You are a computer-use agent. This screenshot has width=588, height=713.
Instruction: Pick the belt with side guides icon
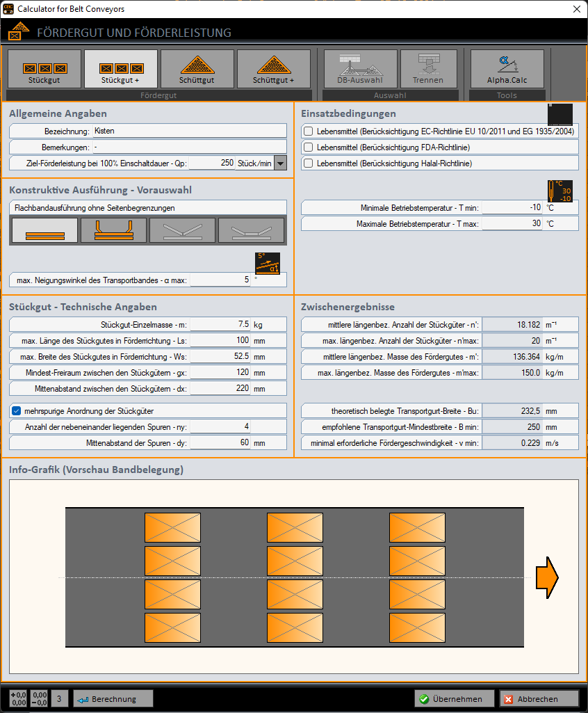[113, 230]
